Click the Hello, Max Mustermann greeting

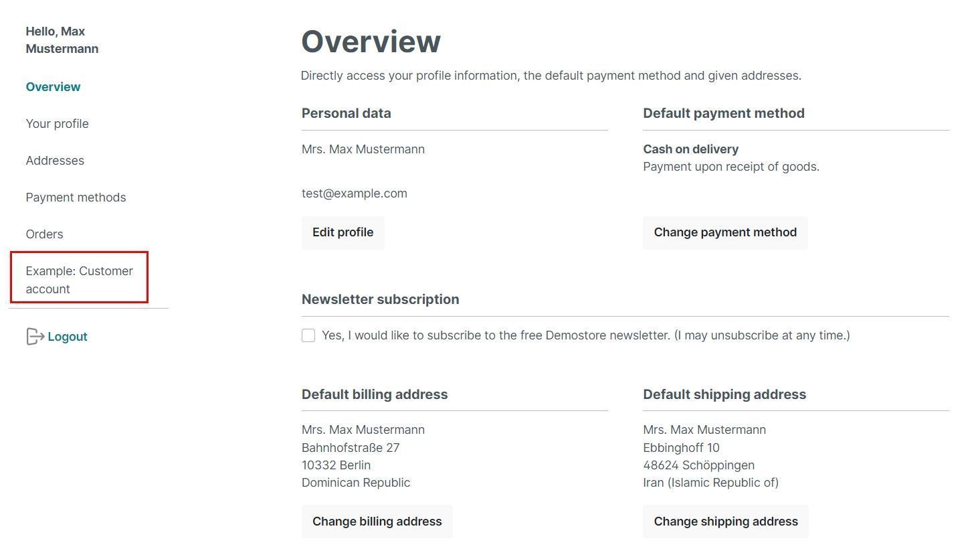(62, 40)
